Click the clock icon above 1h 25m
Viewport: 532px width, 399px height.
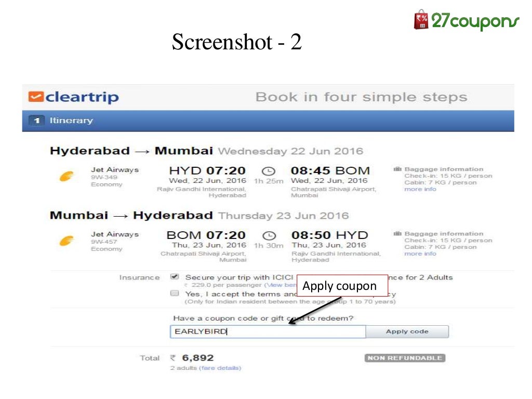269,171
